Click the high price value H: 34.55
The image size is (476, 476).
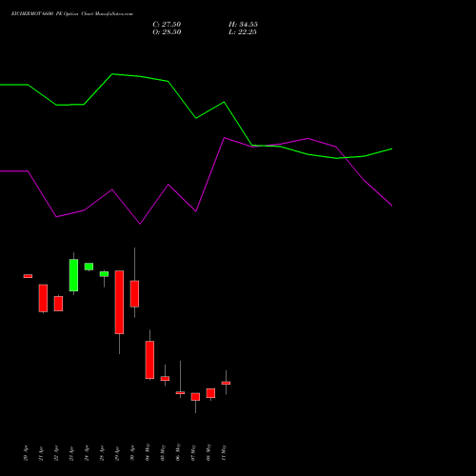pyautogui.click(x=243, y=25)
